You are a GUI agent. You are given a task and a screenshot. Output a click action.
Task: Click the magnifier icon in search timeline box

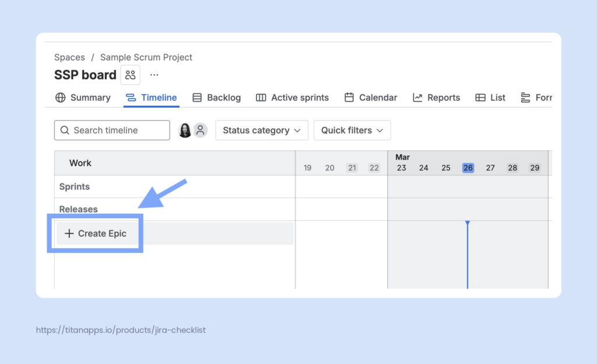[65, 130]
